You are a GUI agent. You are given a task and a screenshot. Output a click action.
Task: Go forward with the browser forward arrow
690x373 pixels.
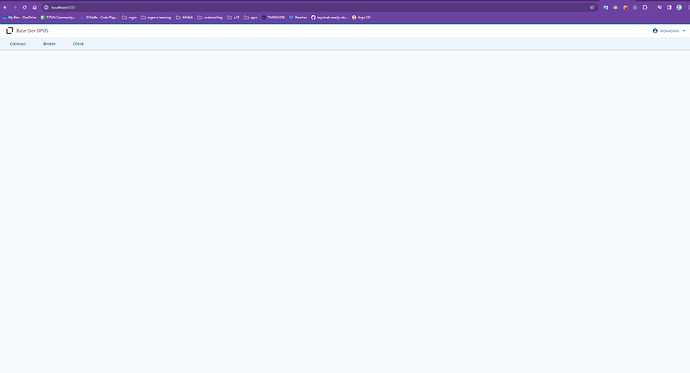[x=15, y=7]
